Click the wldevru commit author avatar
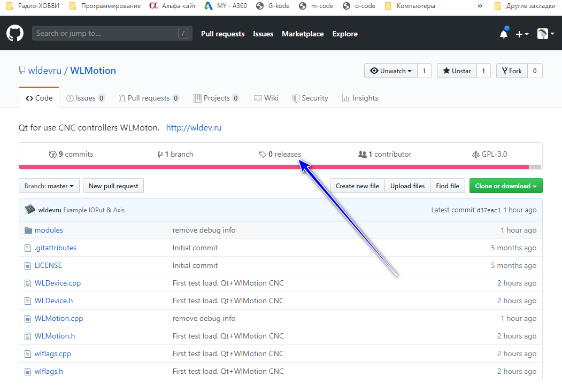 coord(30,210)
